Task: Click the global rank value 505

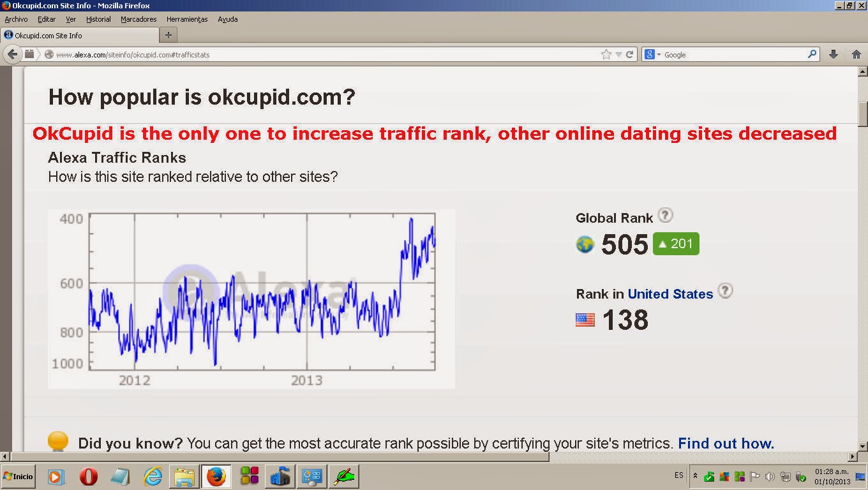Action: point(625,244)
